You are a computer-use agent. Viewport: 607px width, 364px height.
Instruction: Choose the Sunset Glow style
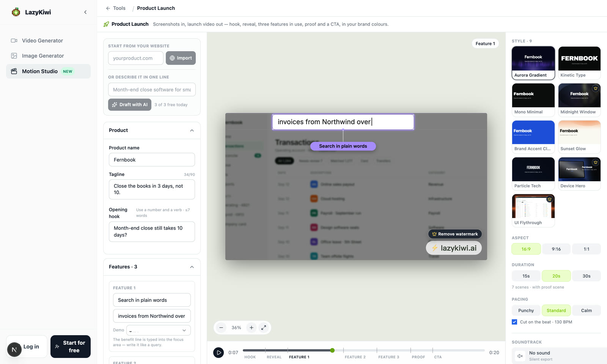(x=579, y=136)
